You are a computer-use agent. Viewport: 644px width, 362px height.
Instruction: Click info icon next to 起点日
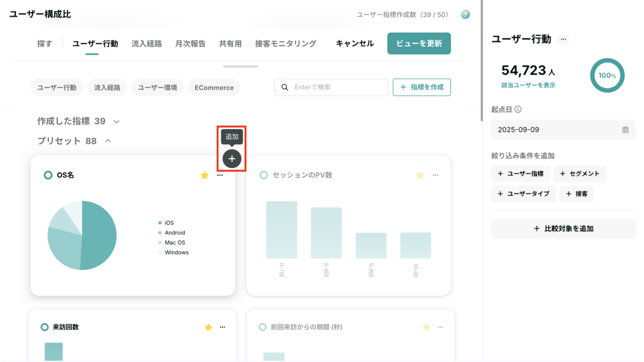518,109
